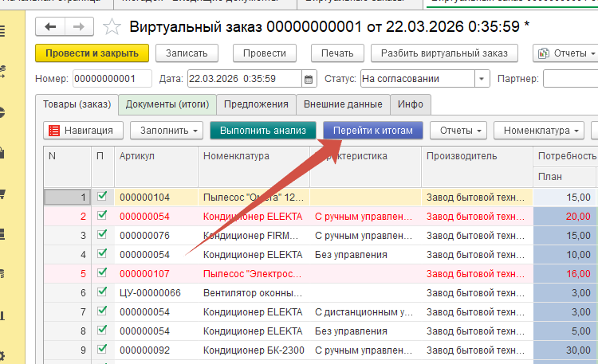
Task: Select Завод бытовой техн… in row 6
Action: (477, 293)
